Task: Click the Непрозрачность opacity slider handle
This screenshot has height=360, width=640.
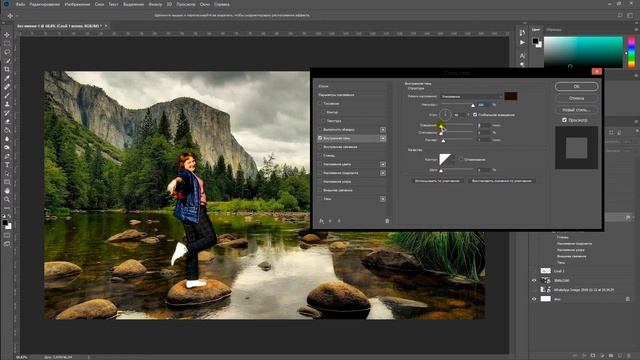Action: pyautogui.click(x=473, y=106)
